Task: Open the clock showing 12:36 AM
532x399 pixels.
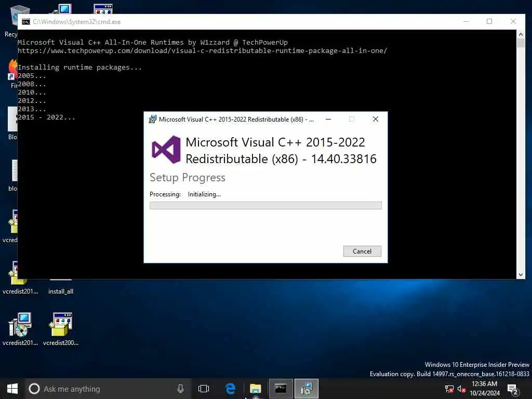Action: tap(485, 389)
